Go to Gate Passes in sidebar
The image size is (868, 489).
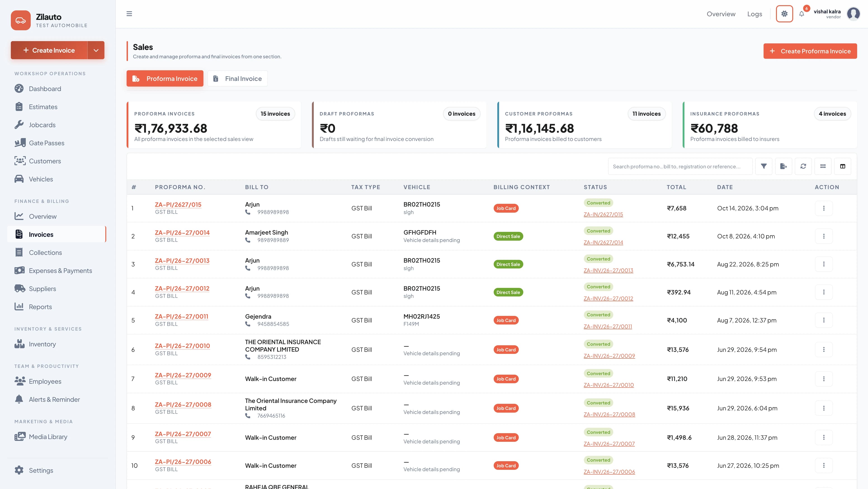pyautogui.click(x=47, y=143)
